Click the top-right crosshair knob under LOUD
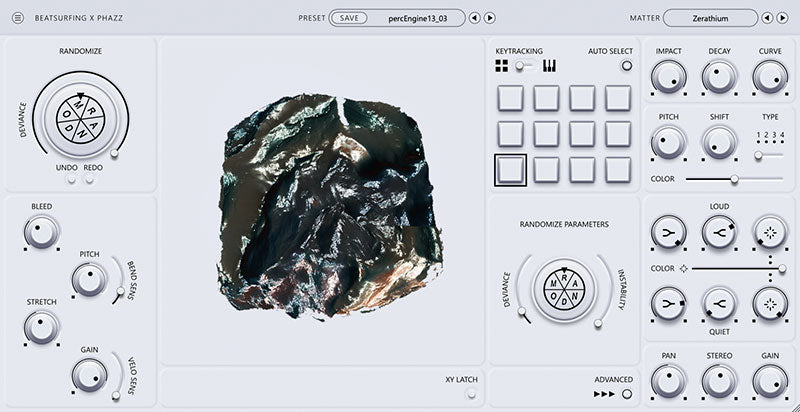This screenshot has width=800, height=412. 769,233
